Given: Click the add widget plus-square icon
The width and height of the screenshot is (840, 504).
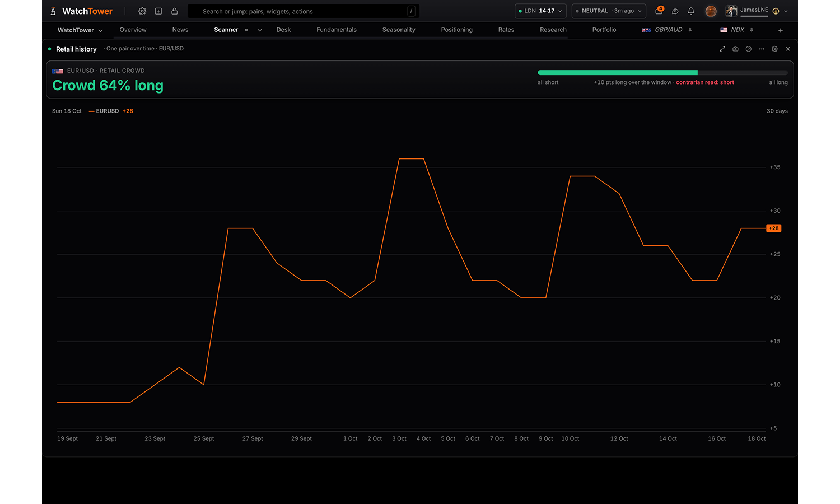Looking at the screenshot, I should 158,11.
